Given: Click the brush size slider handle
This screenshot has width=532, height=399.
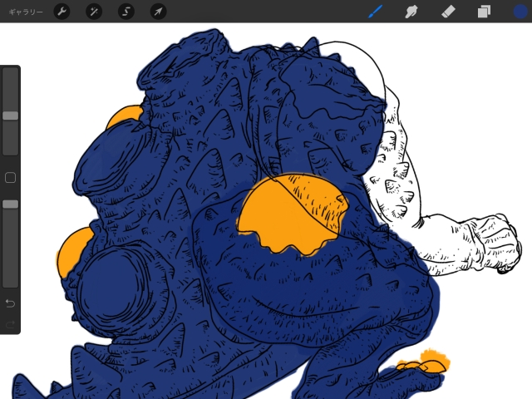Looking at the screenshot, I should coord(10,116).
